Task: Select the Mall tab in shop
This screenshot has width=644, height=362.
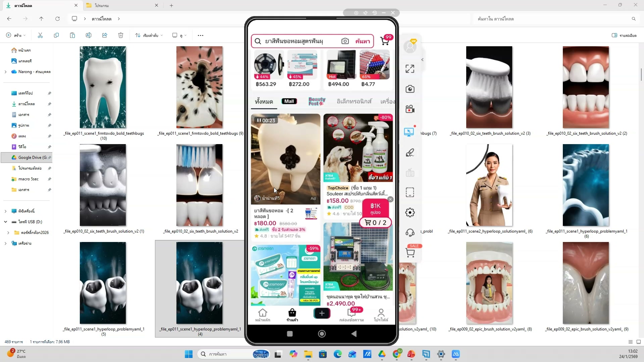Action: tap(289, 101)
